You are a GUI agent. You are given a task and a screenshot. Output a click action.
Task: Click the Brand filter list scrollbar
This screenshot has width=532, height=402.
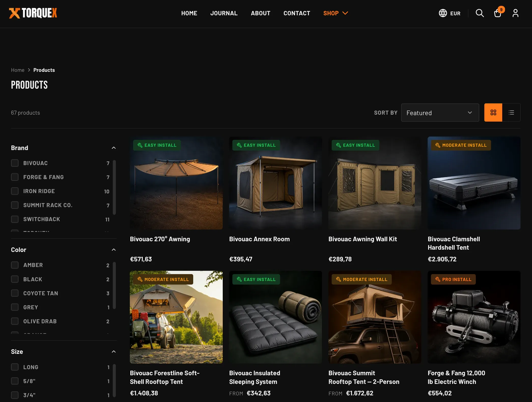click(114, 187)
